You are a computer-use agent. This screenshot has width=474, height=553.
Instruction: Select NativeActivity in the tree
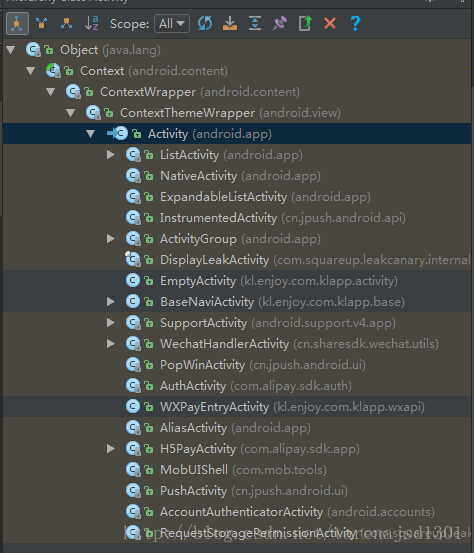[x=237, y=176]
